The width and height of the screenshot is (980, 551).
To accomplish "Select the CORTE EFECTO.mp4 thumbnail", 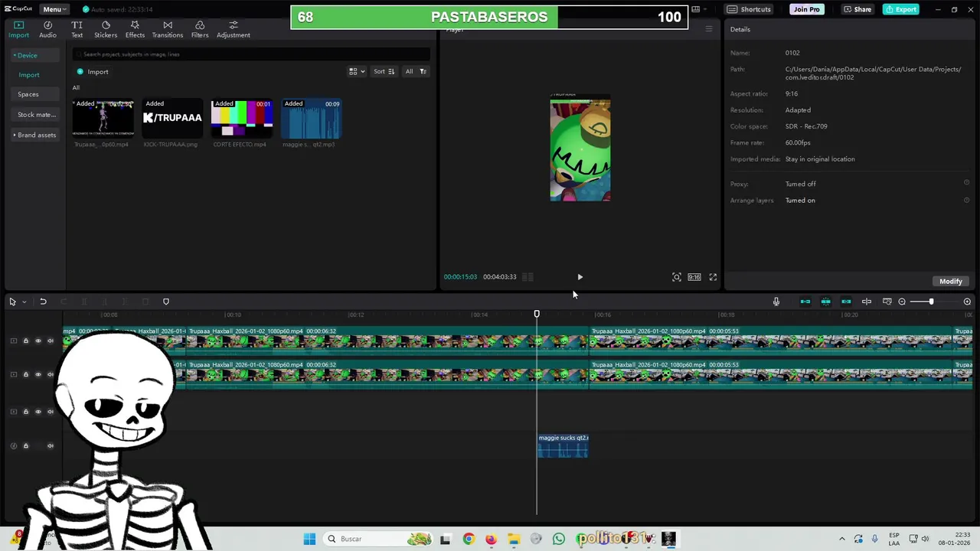I will tap(242, 118).
